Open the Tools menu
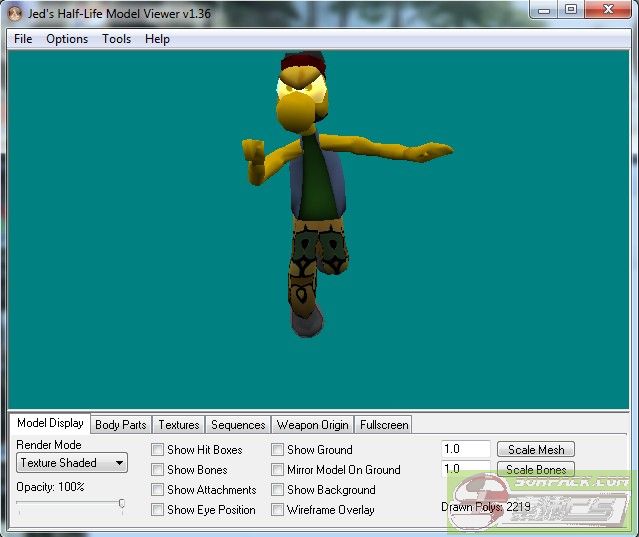Screen dimensions: 639x537 click(117, 39)
